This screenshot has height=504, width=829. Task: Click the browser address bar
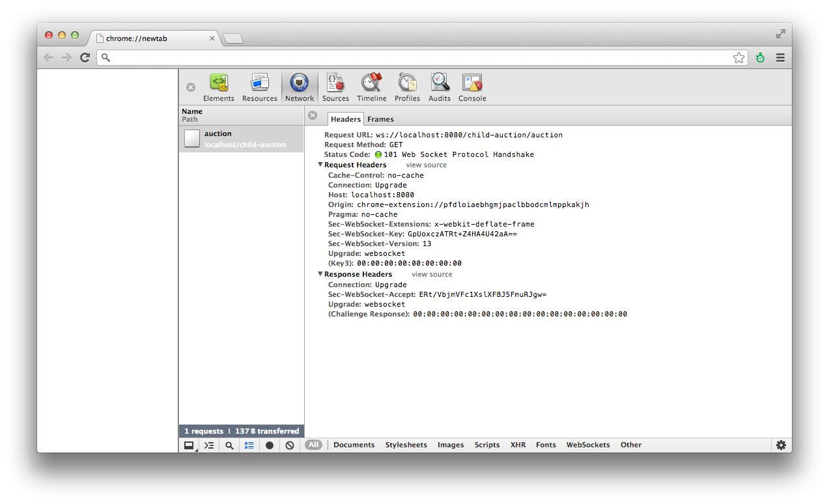417,58
